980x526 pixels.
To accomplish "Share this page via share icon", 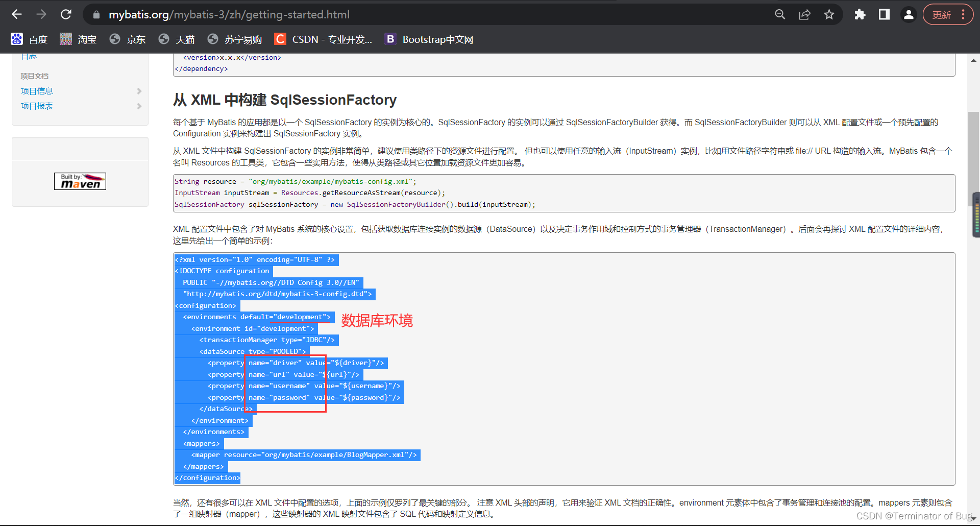I will 804,14.
